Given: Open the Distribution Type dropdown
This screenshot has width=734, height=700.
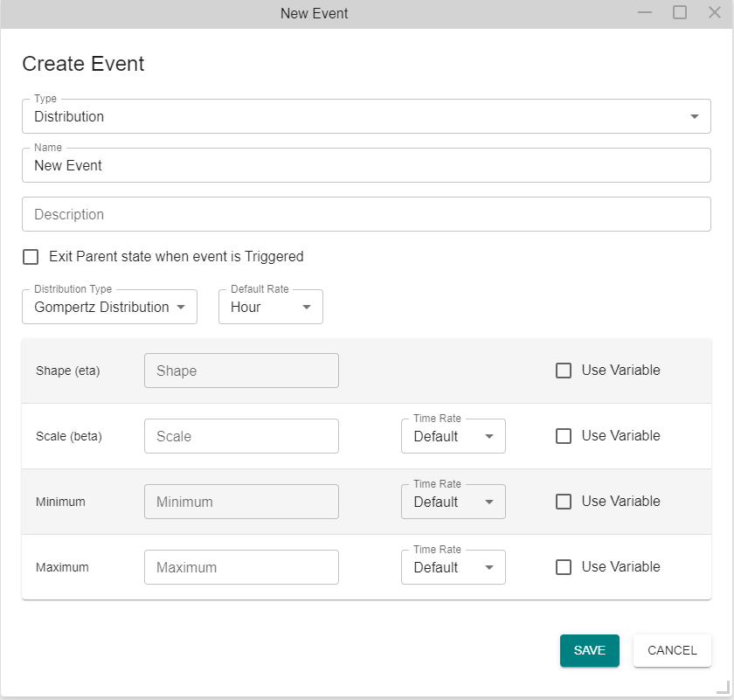Looking at the screenshot, I should point(109,307).
